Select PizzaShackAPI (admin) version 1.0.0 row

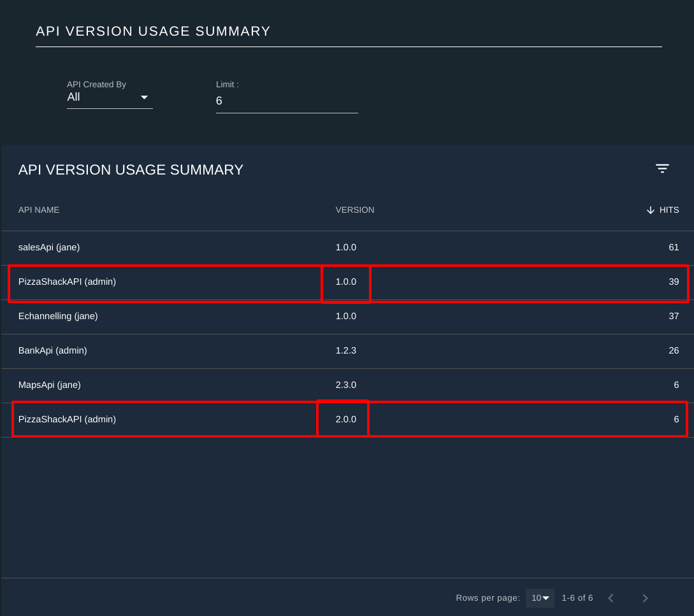pyautogui.click(x=347, y=282)
